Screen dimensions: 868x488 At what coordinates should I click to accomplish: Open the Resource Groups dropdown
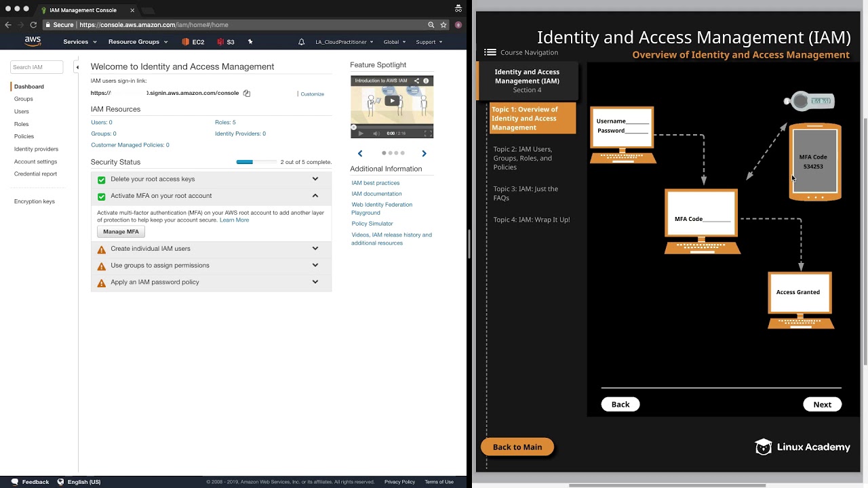point(138,42)
